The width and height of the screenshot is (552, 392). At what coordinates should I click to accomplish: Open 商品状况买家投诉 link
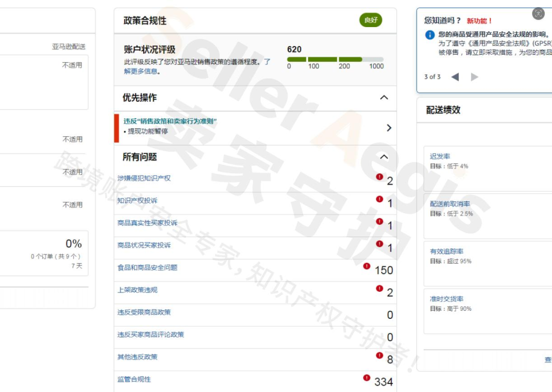click(x=144, y=245)
